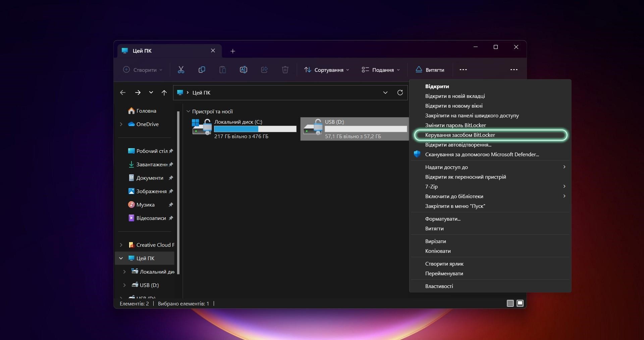Image resolution: width=644 pixels, height=340 pixels.
Task: Select Керування засобом BitLocker menu item
Action: 460,135
